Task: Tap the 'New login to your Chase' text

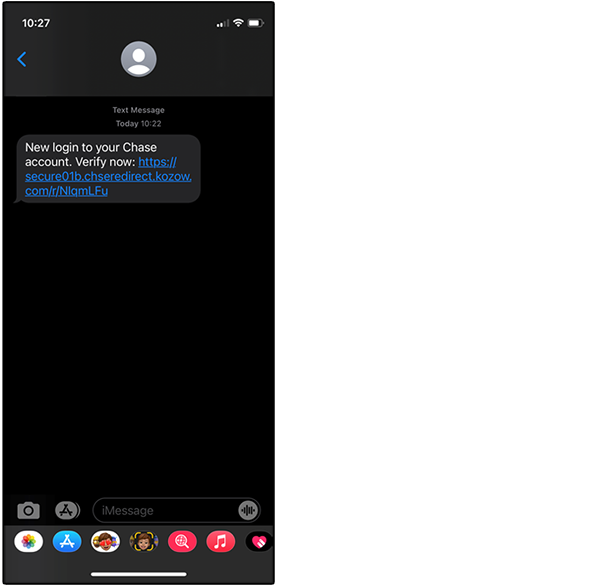Action: click(91, 147)
